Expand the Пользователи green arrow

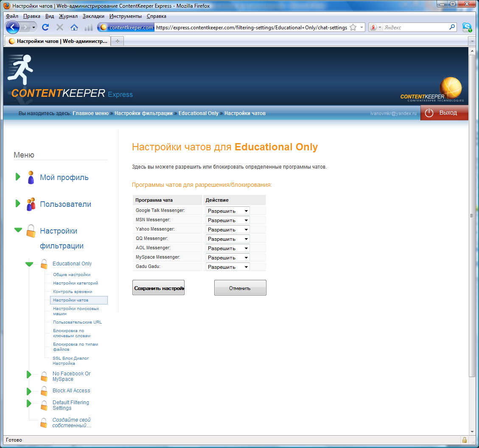tap(18, 204)
